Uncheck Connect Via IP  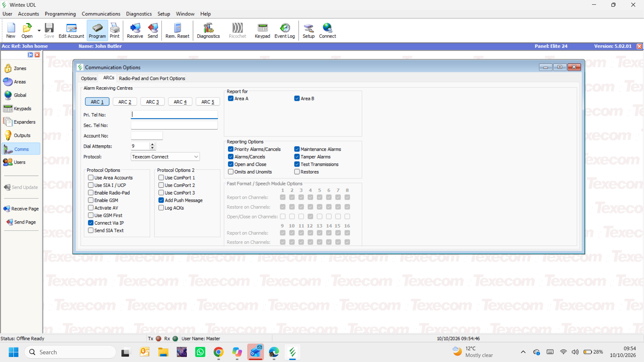coord(91,223)
